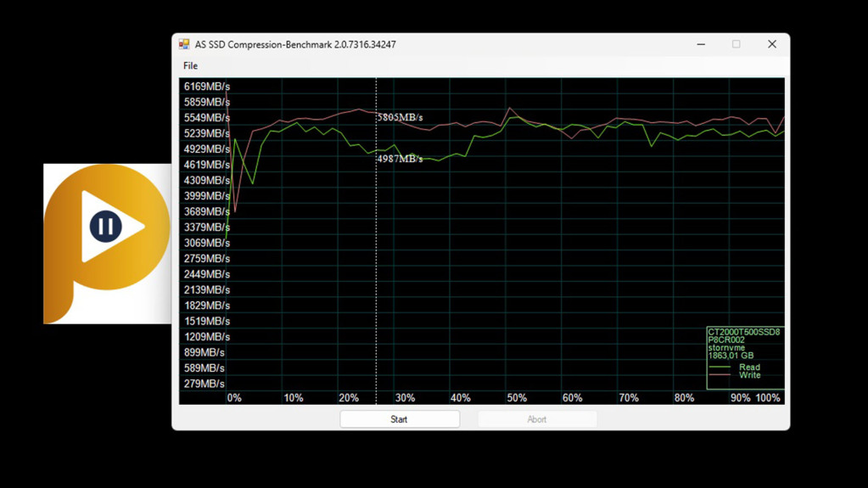Image resolution: width=868 pixels, height=488 pixels.
Task: Click the 5859MB/s axis label
Action: [206, 102]
